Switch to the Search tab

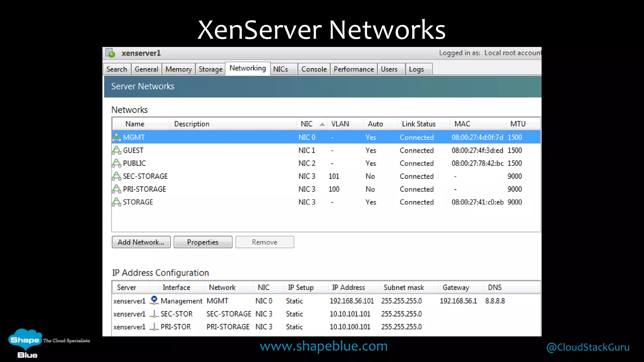(117, 69)
